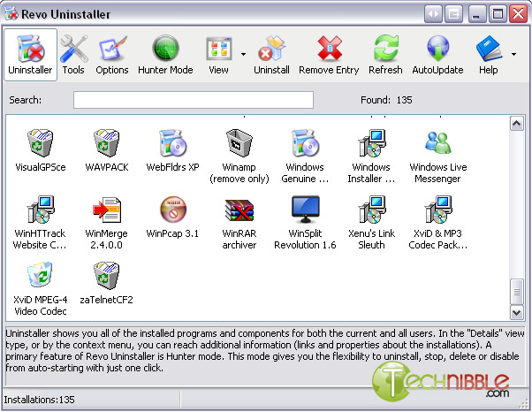Open the Tools section
Viewport: 532px width, 412px height.
tap(73, 55)
